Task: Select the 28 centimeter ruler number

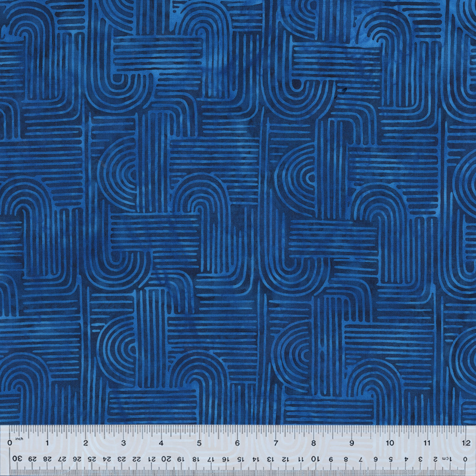Action: point(47,459)
